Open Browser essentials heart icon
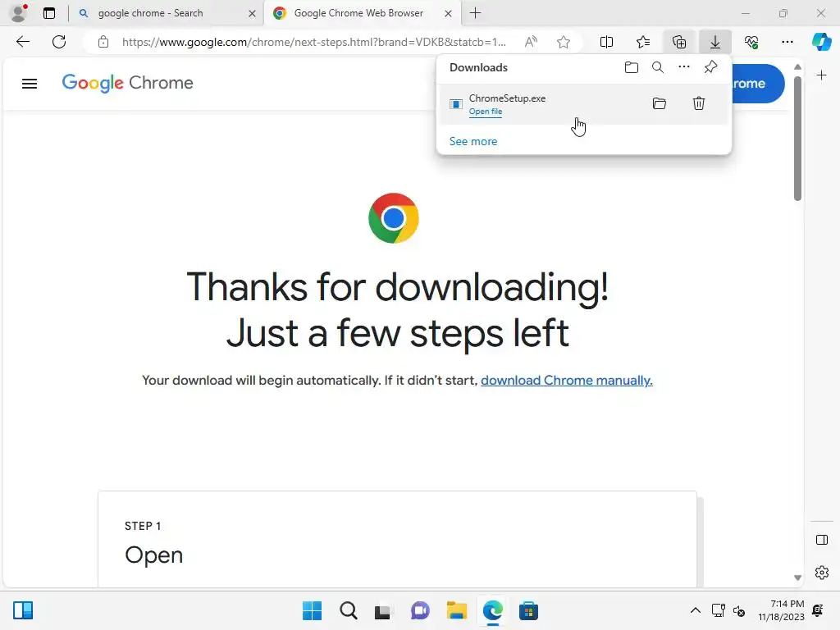 (x=751, y=42)
